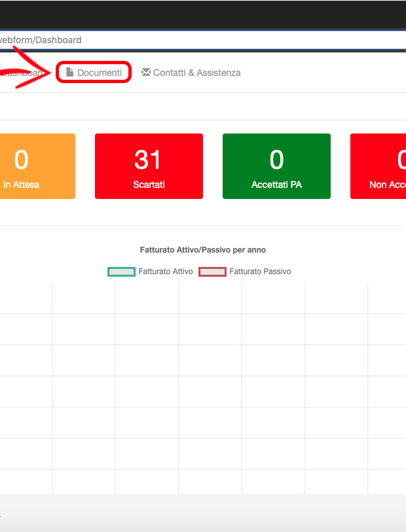
Task: Open the red Scartati card
Action: point(149,166)
